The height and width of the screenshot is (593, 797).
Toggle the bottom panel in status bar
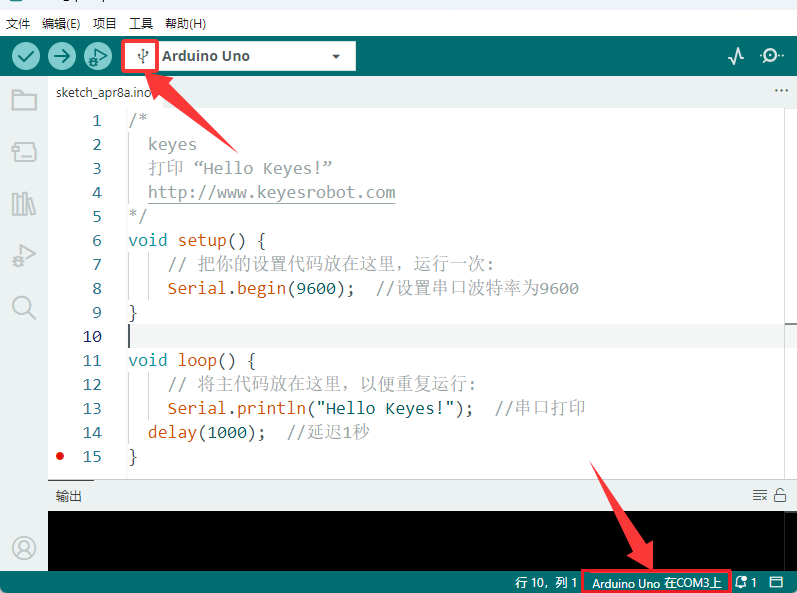point(776,582)
